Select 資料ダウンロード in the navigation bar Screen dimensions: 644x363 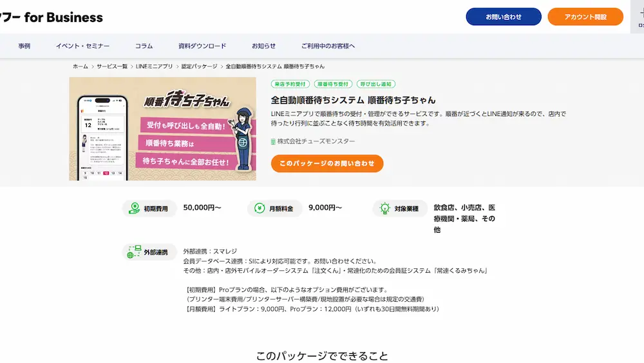click(x=202, y=46)
